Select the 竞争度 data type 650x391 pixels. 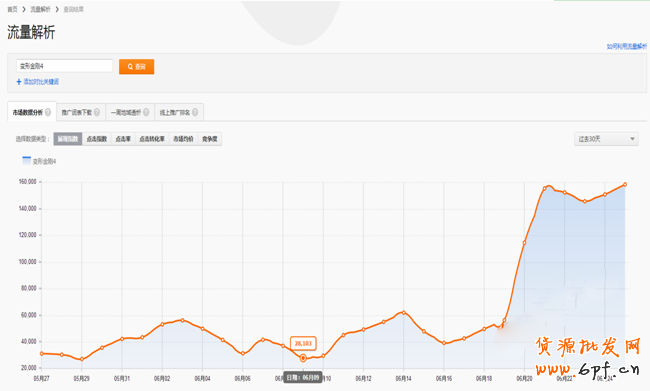tap(210, 139)
